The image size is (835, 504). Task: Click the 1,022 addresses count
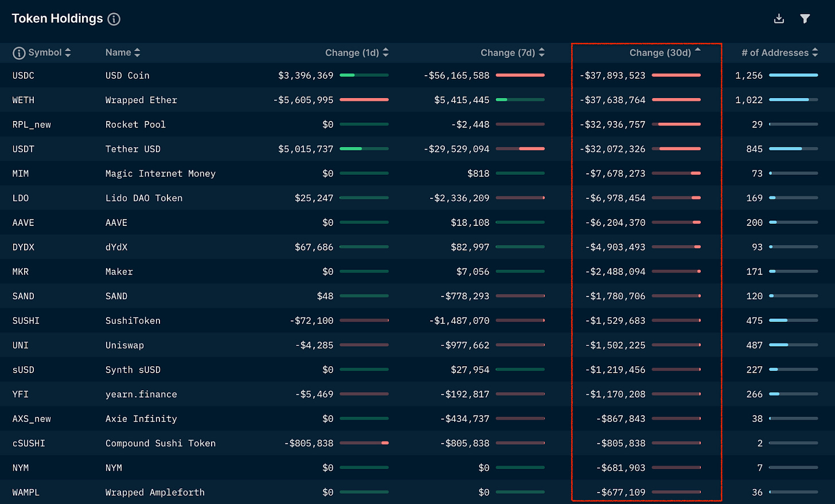click(x=749, y=100)
